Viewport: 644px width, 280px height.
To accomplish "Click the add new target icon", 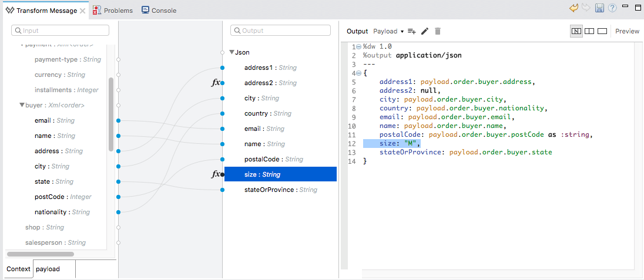I will click(x=412, y=31).
